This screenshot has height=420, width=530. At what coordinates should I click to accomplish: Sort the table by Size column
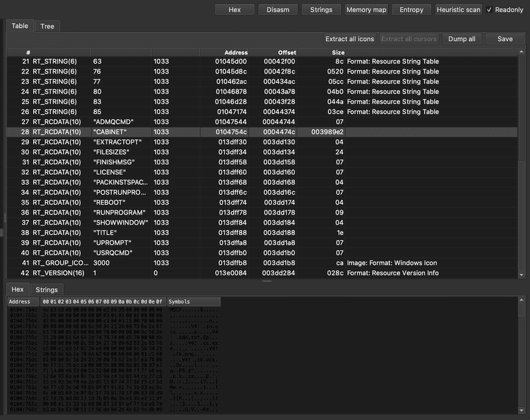pos(338,52)
